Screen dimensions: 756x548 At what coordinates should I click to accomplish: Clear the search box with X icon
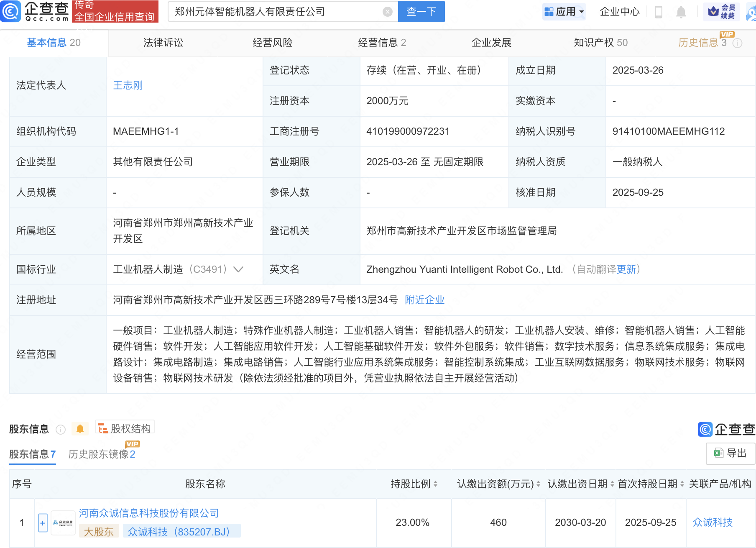click(x=387, y=12)
